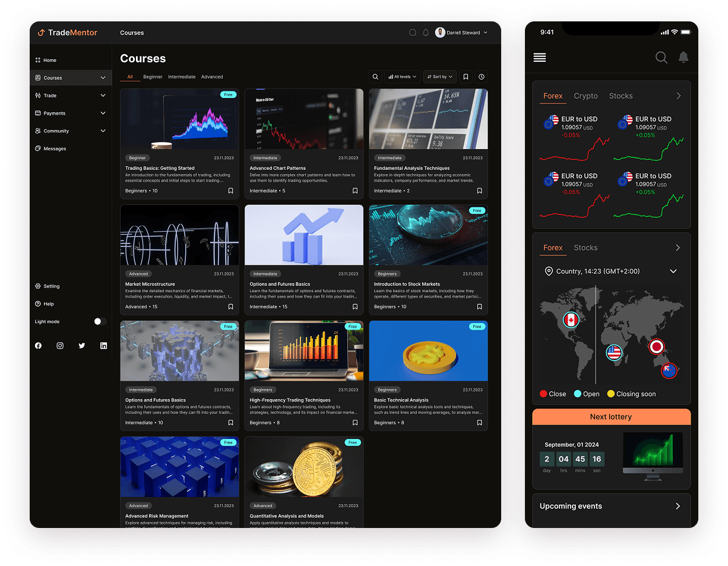The width and height of the screenshot is (728, 566).
Task: Select Payments in the sidebar
Action: (55, 113)
